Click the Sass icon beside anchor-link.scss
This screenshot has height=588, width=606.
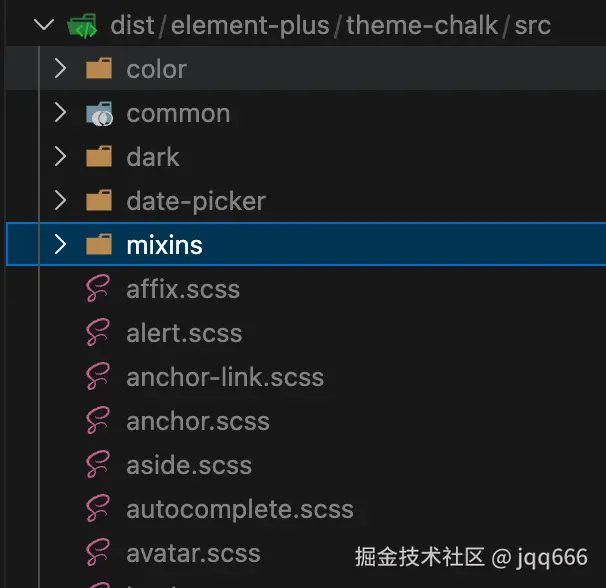pos(97,377)
